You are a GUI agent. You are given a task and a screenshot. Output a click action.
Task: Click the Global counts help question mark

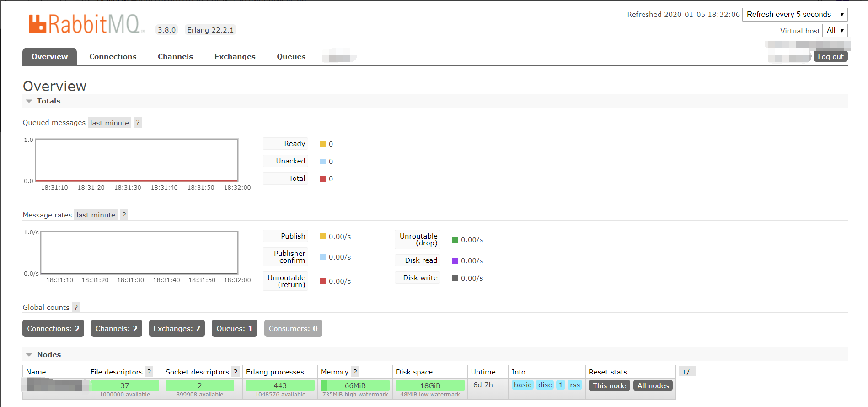coord(76,307)
